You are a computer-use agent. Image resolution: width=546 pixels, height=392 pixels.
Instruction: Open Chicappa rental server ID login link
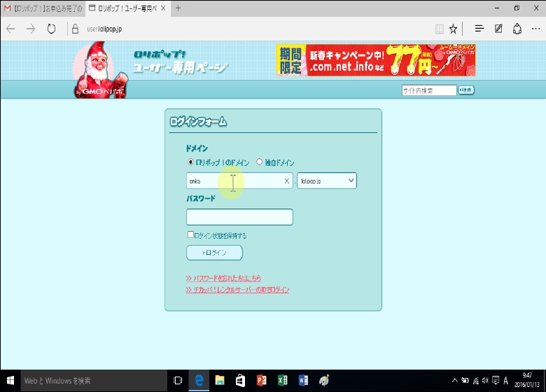[x=237, y=290]
